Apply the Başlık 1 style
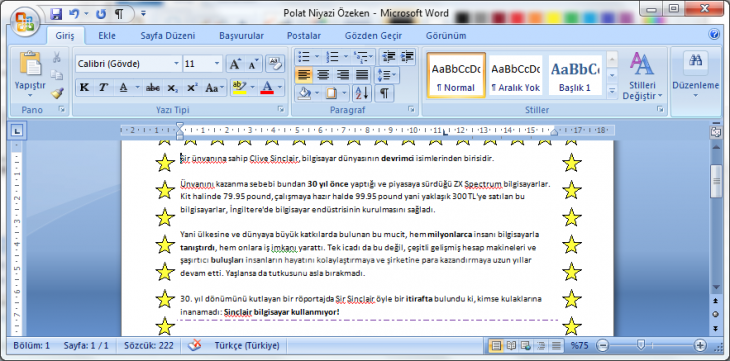Image resolution: width=730 pixels, height=361 pixels. [575, 75]
